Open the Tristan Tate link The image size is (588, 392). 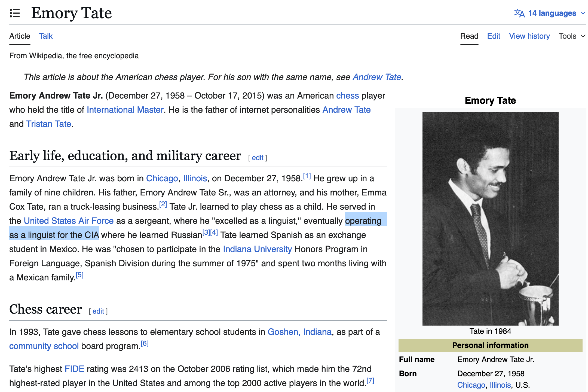coord(49,124)
